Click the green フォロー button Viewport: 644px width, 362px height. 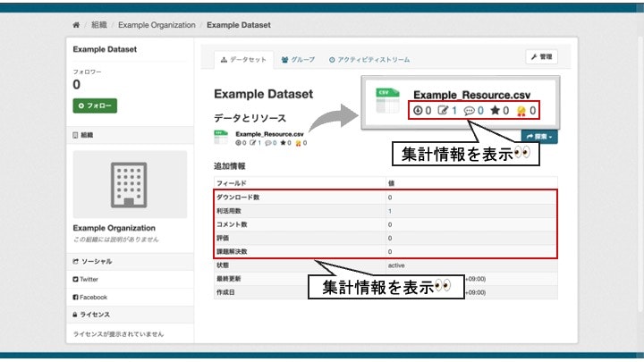point(95,105)
